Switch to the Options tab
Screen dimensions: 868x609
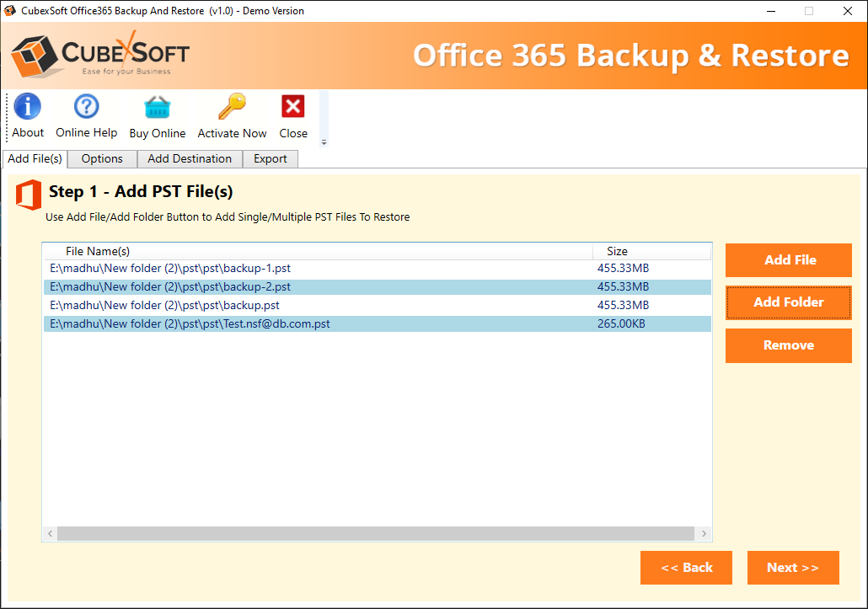coord(102,158)
